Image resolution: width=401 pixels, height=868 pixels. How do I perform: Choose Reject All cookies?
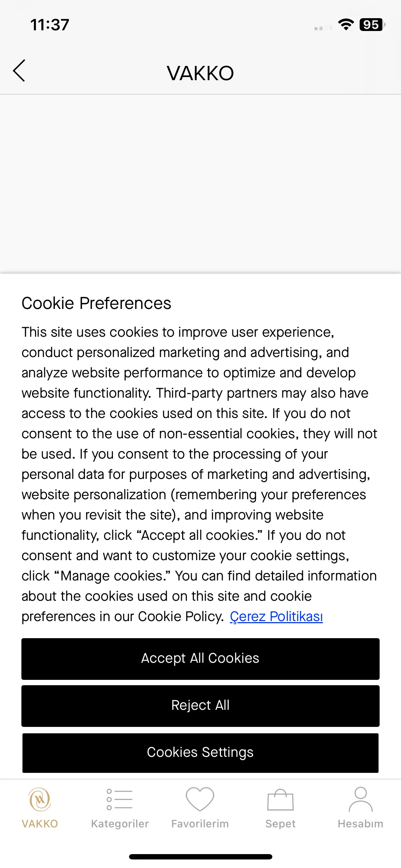200,706
